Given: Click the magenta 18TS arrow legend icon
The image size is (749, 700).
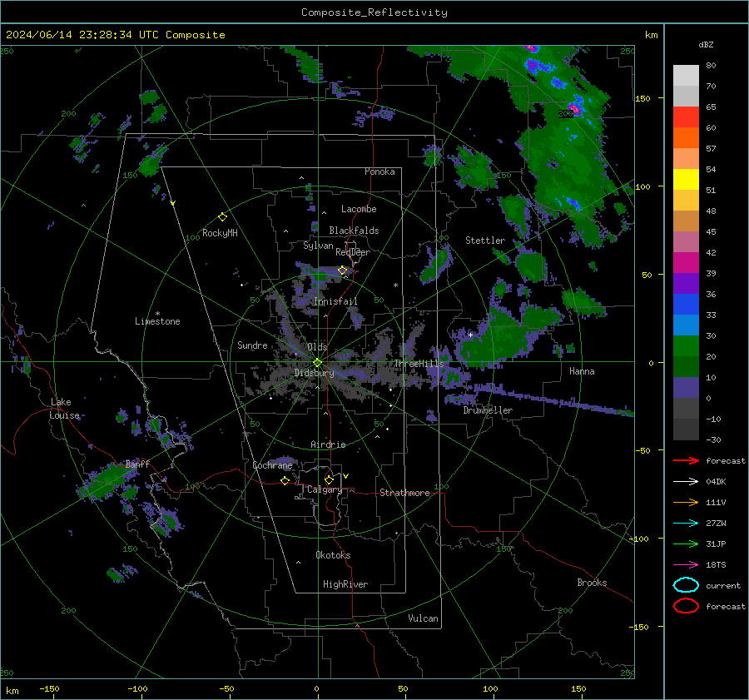Looking at the screenshot, I should 686,565.
